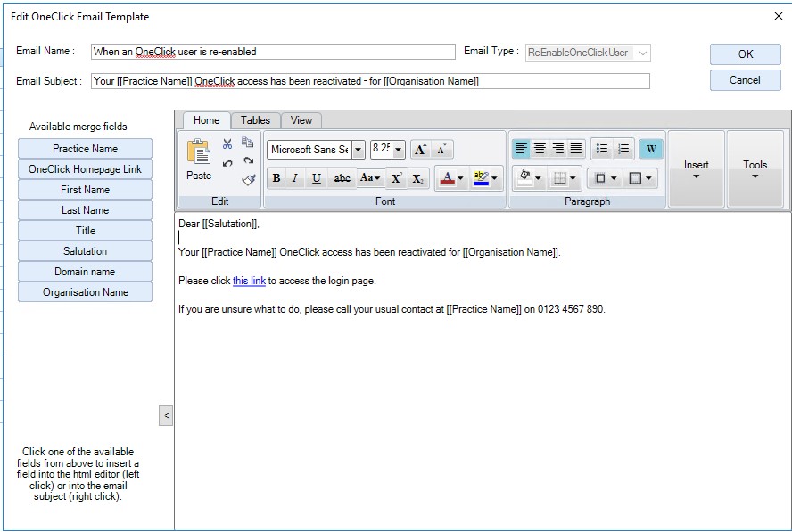Toggle left paragraph alignment
792x532 pixels.
[521, 149]
